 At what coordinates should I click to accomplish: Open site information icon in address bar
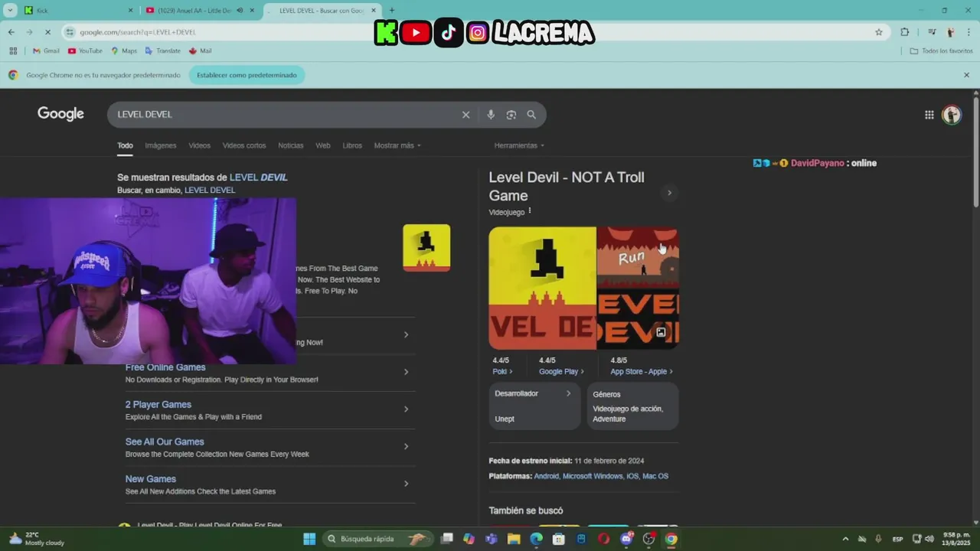point(70,32)
